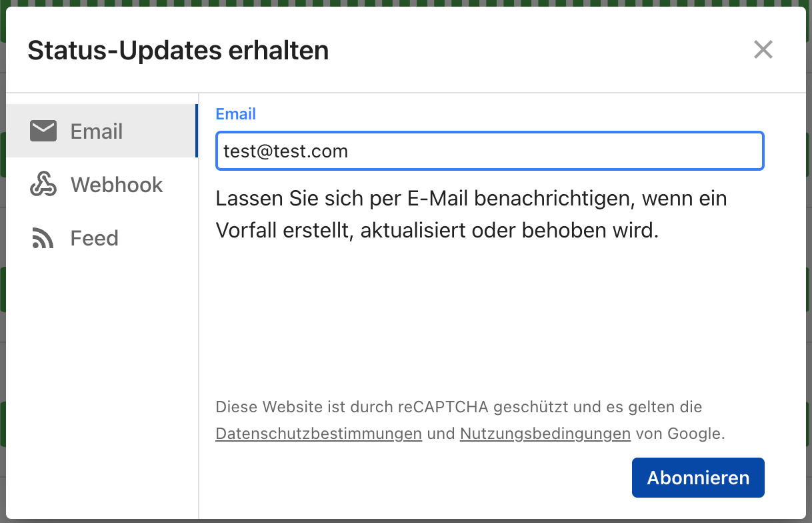Switch to the Webhook tab label
812x523 pixels.
click(117, 185)
